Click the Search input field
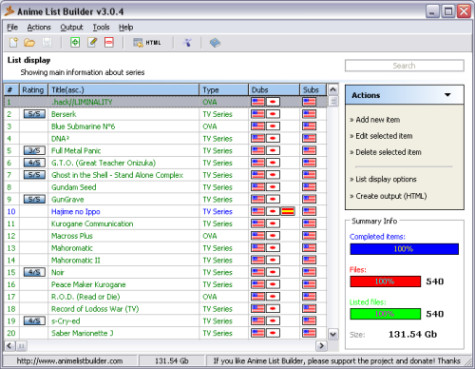Screen dimensions: 475x369 [404, 66]
